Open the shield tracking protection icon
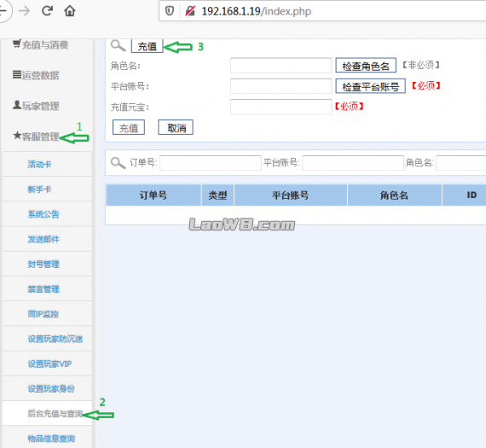The height and width of the screenshot is (448, 486). (169, 11)
